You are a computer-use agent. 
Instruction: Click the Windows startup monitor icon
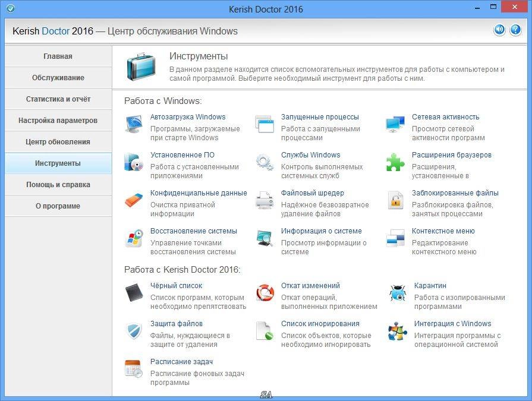click(x=134, y=124)
